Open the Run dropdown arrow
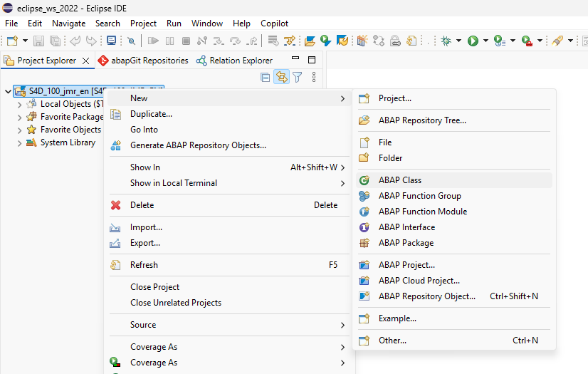Image resolution: width=588 pixels, height=374 pixels. [485, 41]
